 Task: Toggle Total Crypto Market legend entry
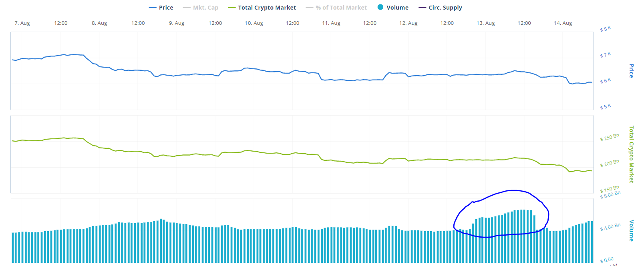(262, 8)
